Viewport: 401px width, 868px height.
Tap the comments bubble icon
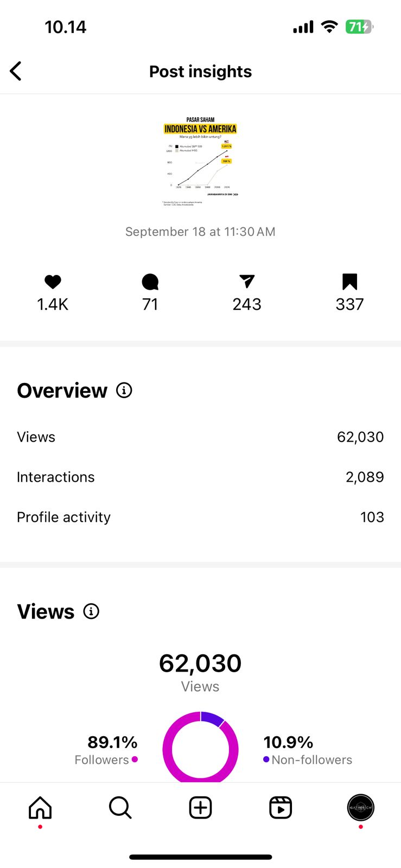click(x=150, y=282)
